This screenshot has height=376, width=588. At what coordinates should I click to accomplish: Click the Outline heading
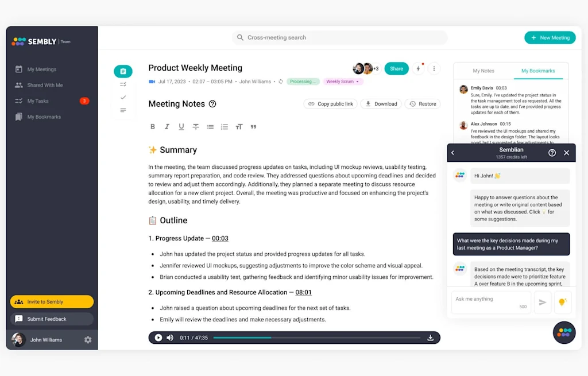(x=173, y=220)
